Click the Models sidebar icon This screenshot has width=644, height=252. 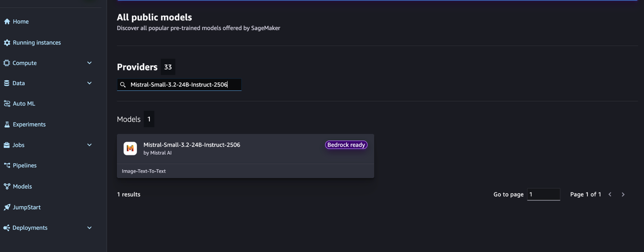7,186
